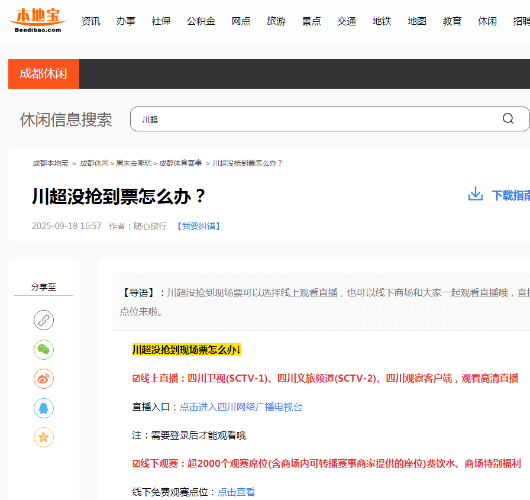Open 成都体育赛事 breadcrumb link
530x500 pixels.
[x=180, y=163]
